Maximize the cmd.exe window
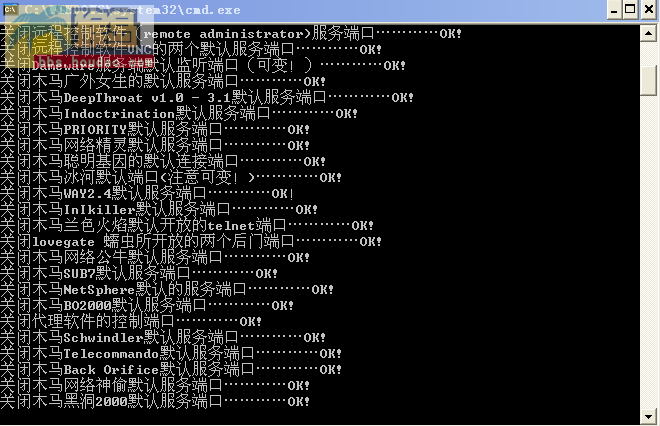 coord(630,9)
